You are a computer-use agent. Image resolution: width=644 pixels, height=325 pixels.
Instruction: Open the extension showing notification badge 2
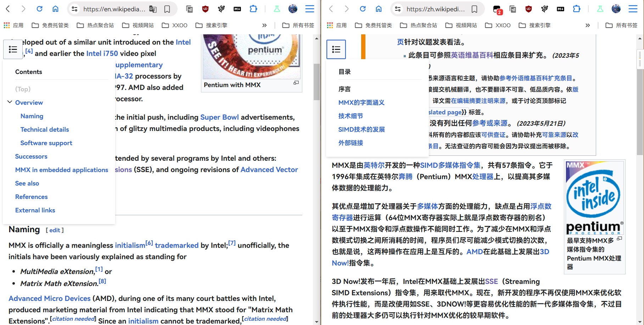point(497,9)
